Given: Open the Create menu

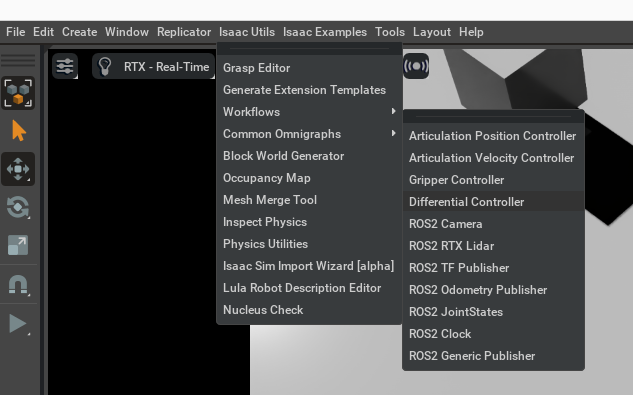Looking at the screenshot, I should 80,32.
